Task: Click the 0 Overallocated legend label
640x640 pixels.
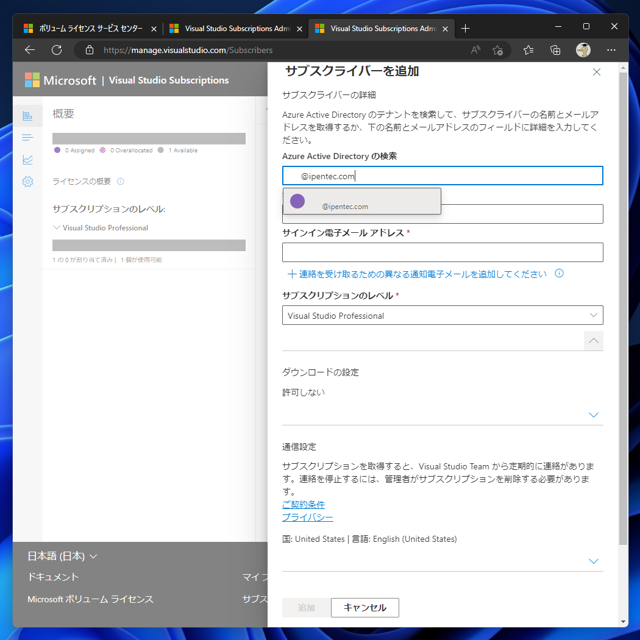Action: [131, 150]
